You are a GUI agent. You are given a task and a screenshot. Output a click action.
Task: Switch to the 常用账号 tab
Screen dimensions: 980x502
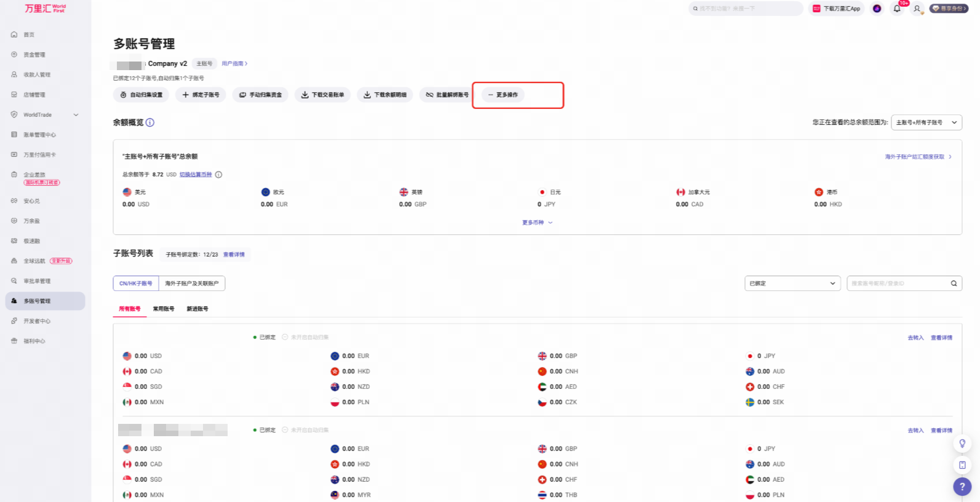[164, 309]
